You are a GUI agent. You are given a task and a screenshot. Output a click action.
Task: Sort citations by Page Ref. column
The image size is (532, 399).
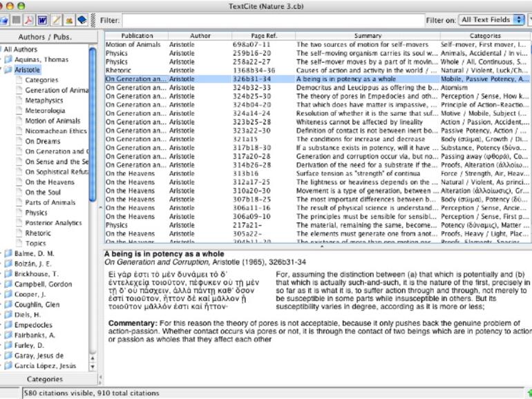263,35
